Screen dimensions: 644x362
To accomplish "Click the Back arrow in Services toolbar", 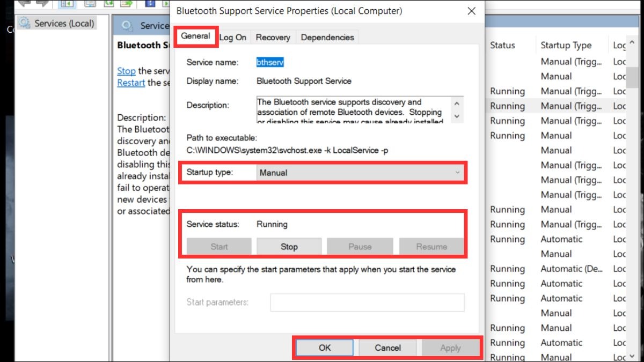I will point(24,3).
